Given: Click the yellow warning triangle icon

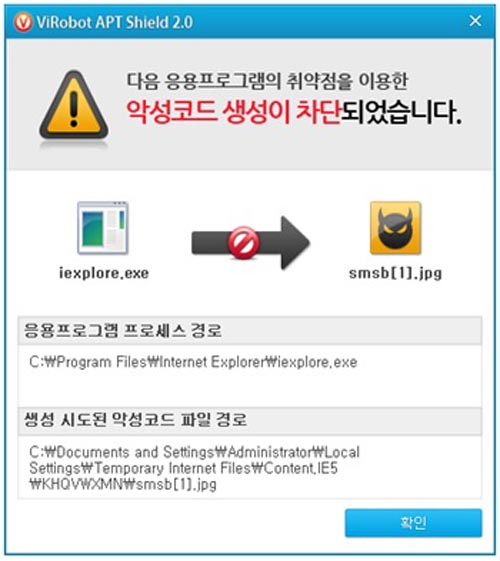Looking at the screenshot, I should [74, 105].
